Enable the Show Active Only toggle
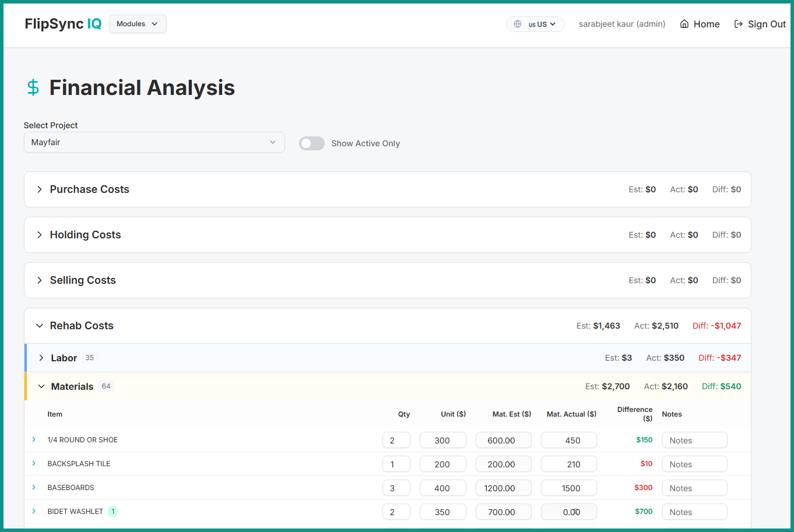This screenshot has width=794, height=532. 312,143
